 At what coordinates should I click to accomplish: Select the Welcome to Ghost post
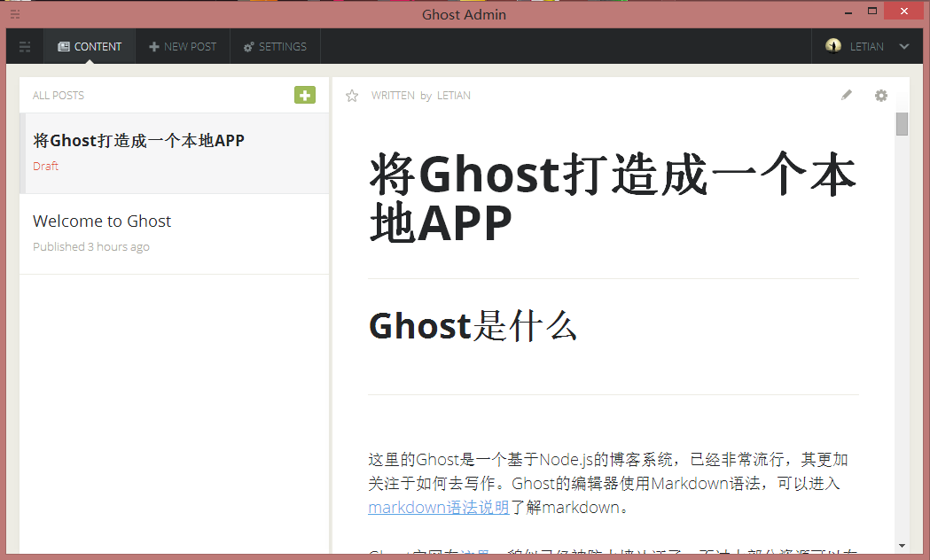[175, 234]
